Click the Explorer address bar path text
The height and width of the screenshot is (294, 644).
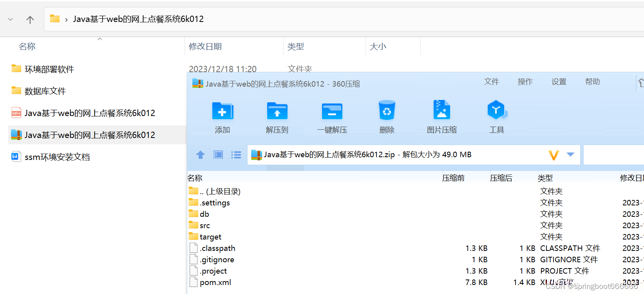coord(138,19)
